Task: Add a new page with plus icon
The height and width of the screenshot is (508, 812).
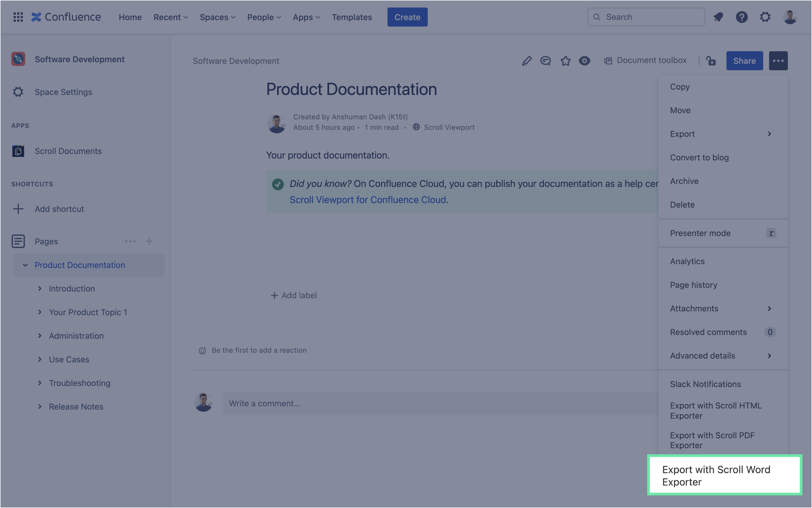Action: [149, 241]
